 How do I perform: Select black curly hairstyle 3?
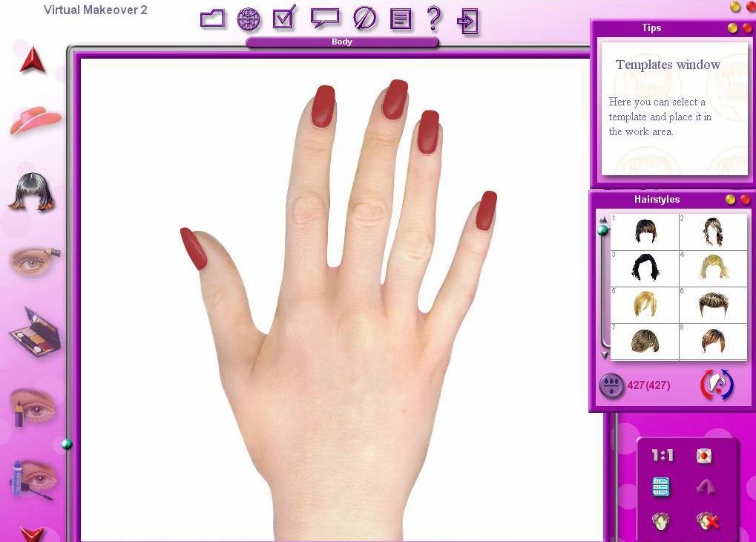645,268
